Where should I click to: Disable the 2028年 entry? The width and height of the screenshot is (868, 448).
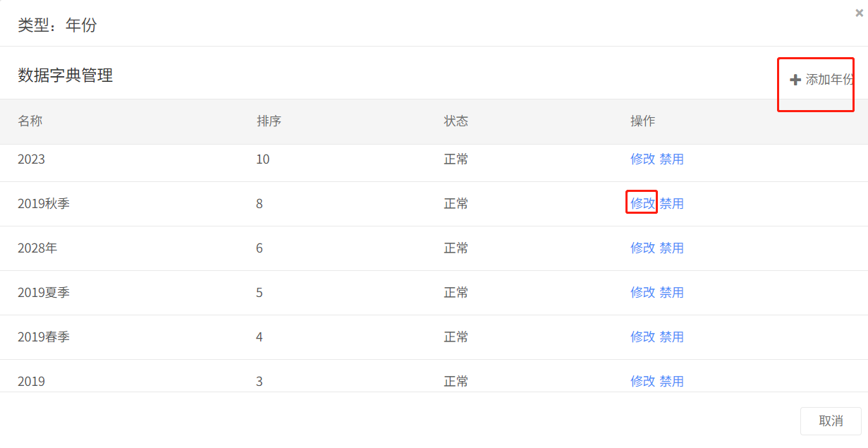click(x=671, y=248)
